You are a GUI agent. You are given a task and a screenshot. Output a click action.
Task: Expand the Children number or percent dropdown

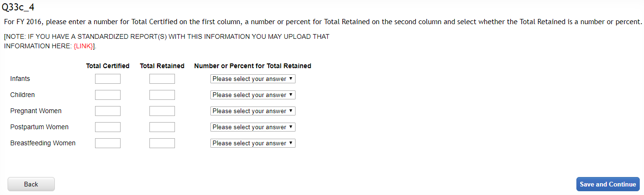[x=252, y=95]
